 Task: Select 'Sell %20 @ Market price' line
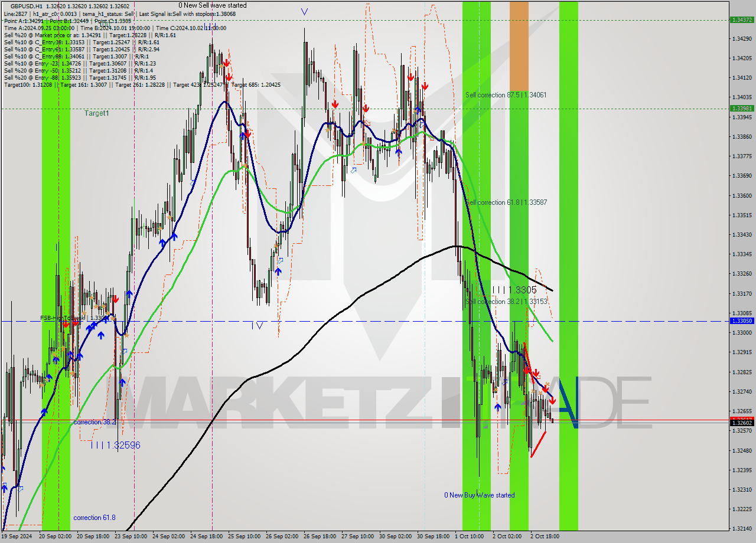pos(90,35)
